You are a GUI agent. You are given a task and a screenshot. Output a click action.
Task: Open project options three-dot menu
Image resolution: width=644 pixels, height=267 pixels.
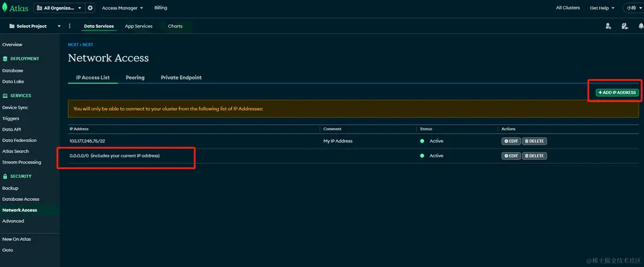pos(69,26)
